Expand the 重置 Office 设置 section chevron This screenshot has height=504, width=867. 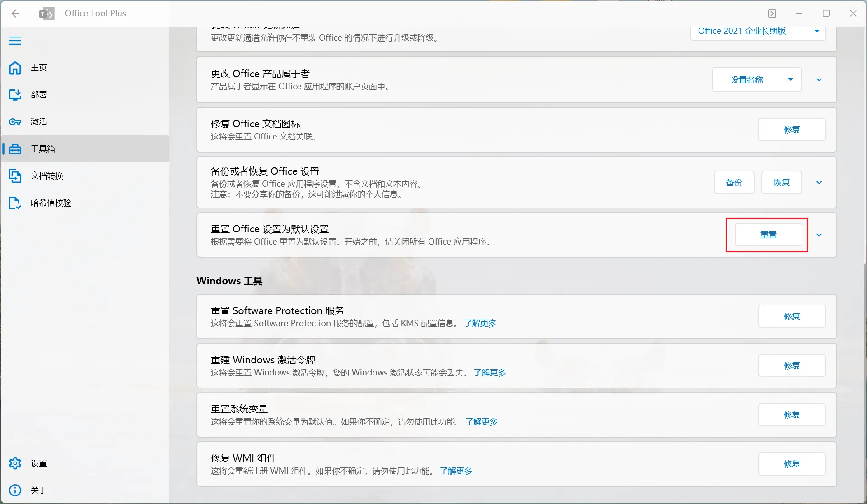[x=820, y=235]
